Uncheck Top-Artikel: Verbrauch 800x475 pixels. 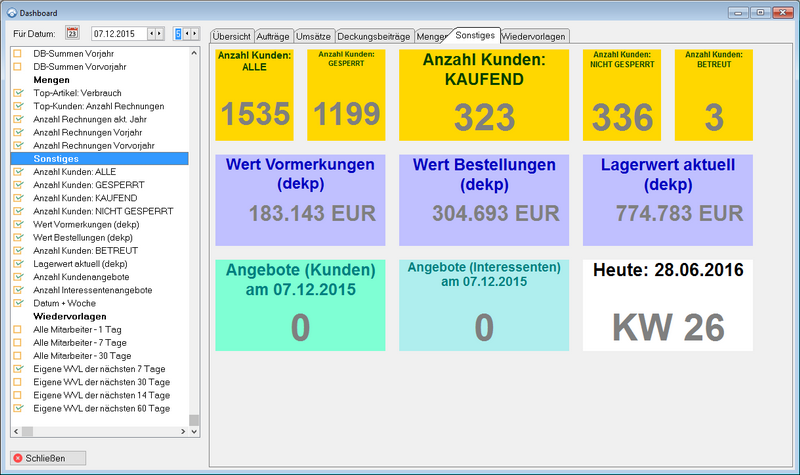18,93
